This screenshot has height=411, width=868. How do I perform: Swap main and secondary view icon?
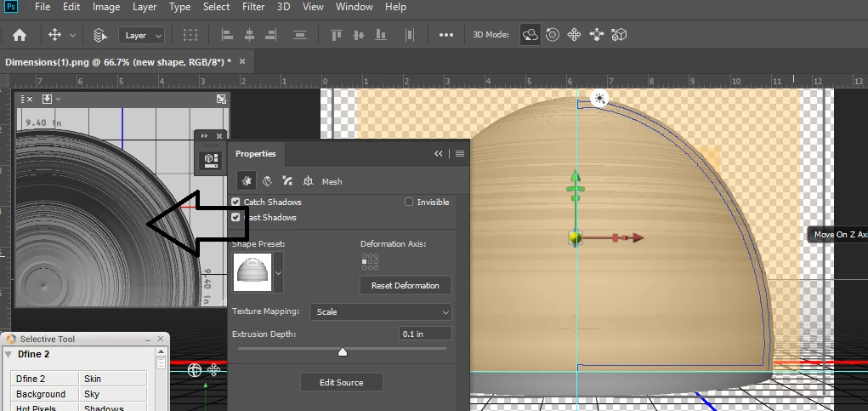pyautogui.click(x=221, y=100)
